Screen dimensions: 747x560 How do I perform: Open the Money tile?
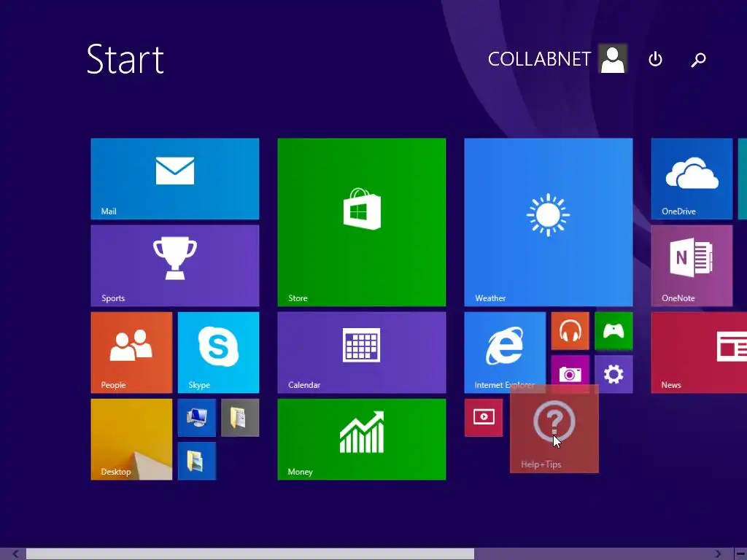pyautogui.click(x=362, y=440)
